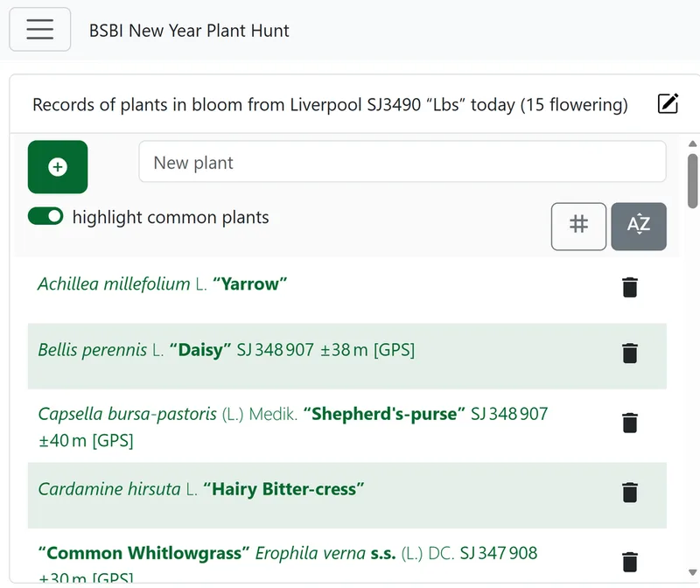Click the records heading for Liverpool SJ3490
700x588 pixels.
[331, 104]
